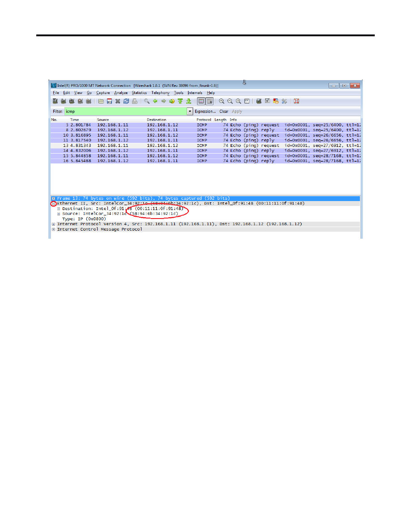The height and width of the screenshot is (532, 411).
Task: Open the Tools menu
Action: pyautogui.click(x=179, y=93)
